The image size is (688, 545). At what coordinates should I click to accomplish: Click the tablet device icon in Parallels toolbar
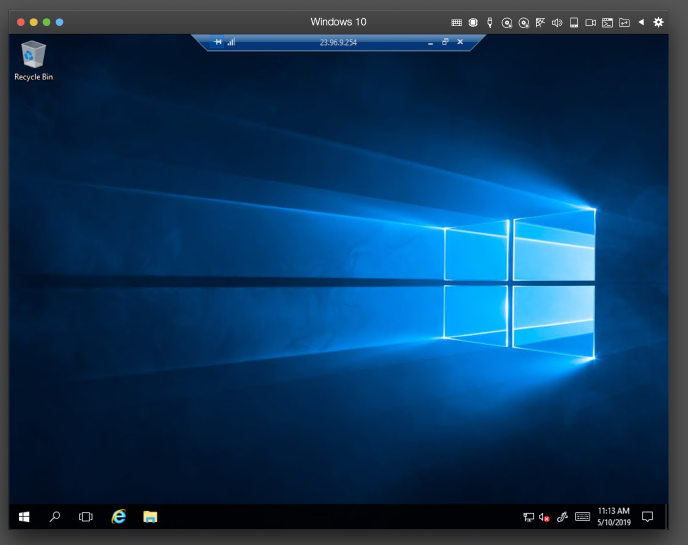(574, 22)
